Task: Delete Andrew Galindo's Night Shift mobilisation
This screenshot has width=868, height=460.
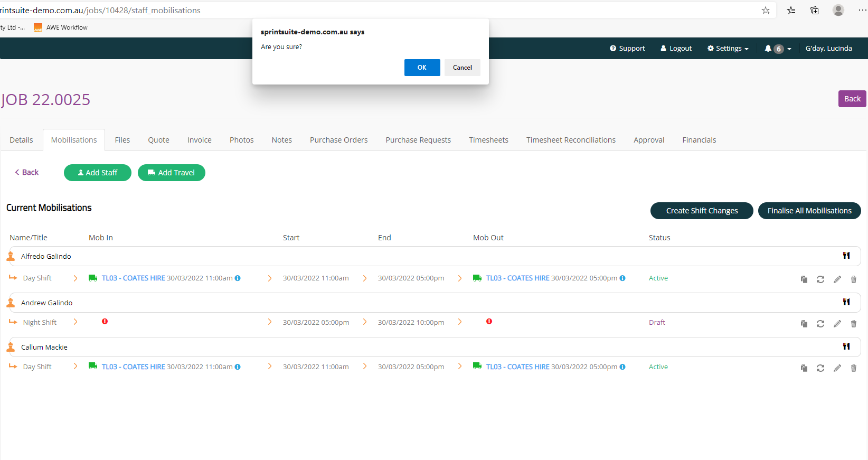Action: tap(854, 324)
